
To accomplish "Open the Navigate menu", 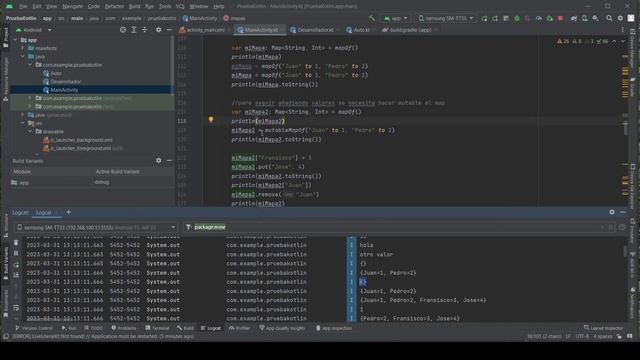I will [x=72, y=7].
